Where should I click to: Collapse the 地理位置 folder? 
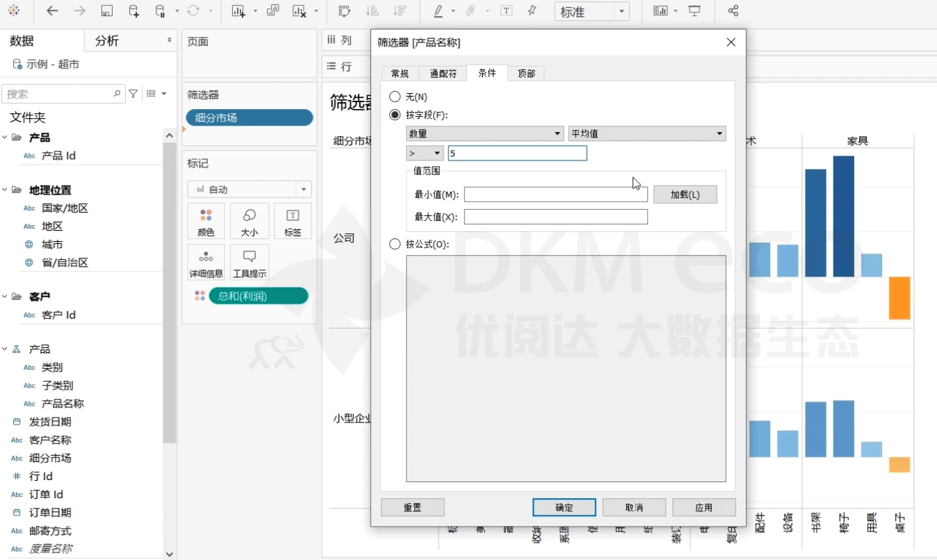click(x=5, y=190)
